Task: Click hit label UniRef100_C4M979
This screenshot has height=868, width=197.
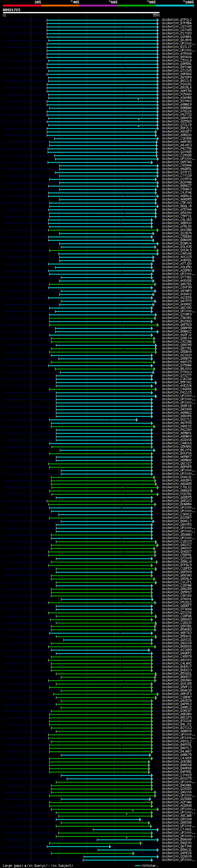Action: point(177,656)
